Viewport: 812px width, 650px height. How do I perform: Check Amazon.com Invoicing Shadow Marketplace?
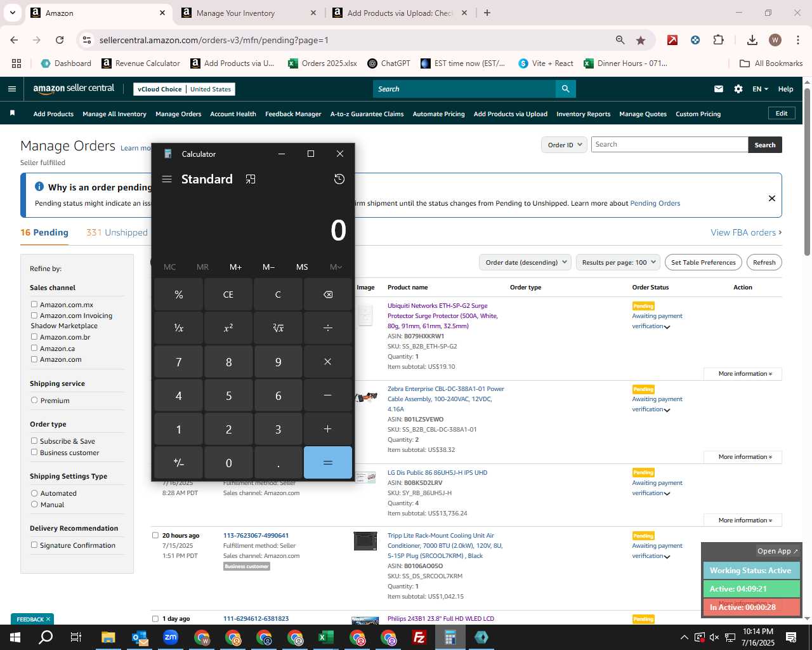34,315
